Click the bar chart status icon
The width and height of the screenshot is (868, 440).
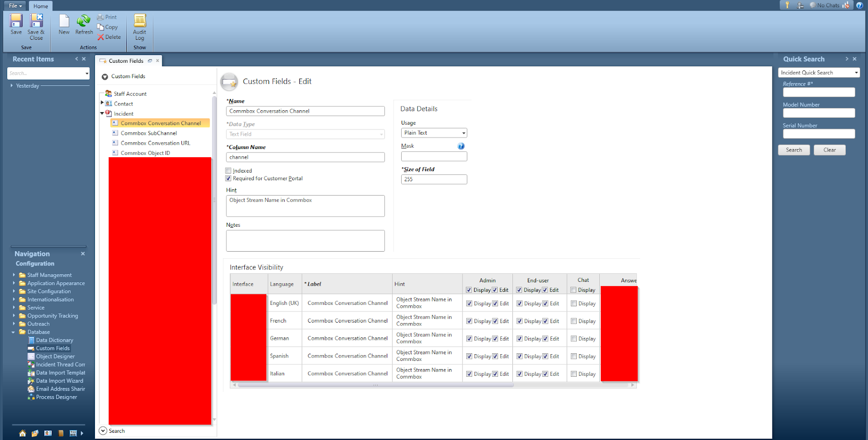click(846, 5)
